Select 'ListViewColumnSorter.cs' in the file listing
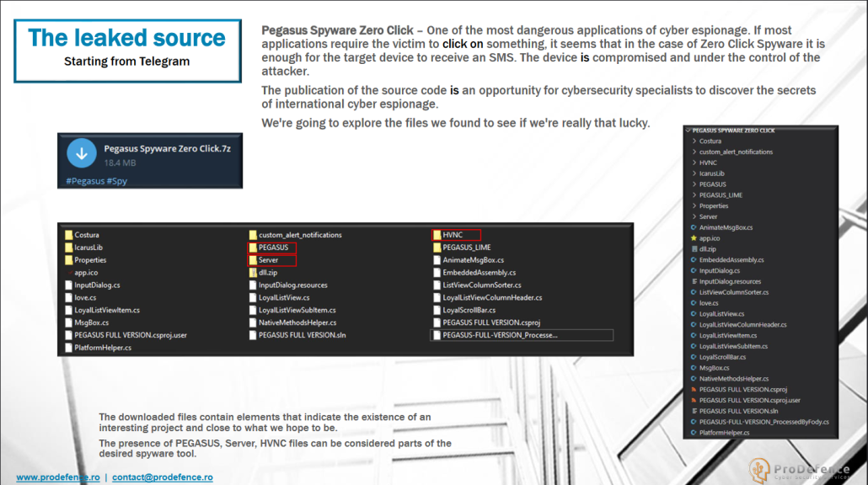 (x=481, y=285)
